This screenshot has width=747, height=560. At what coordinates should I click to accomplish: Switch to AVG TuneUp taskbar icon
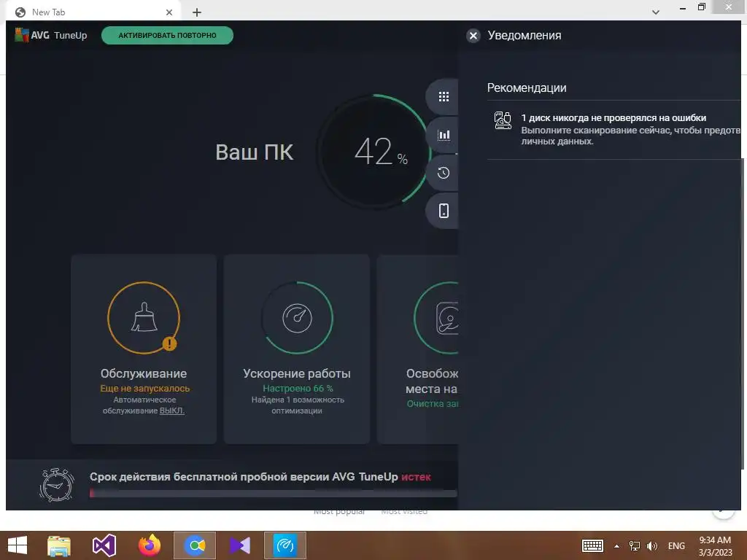point(285,545)
